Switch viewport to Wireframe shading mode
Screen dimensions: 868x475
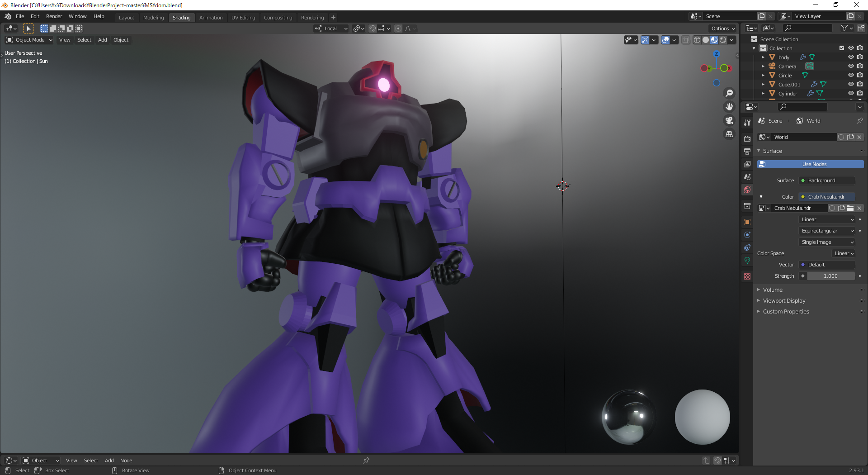[697, 39]
